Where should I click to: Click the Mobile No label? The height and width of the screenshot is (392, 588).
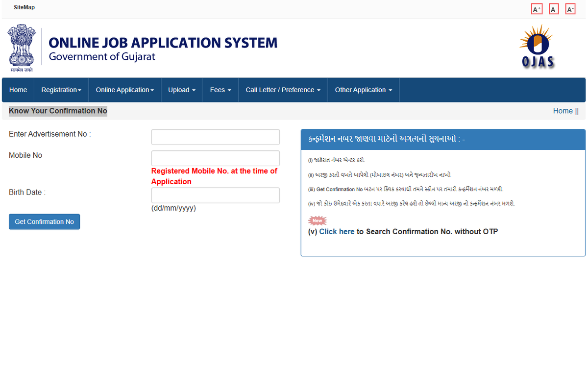click(x=25, y=155)
